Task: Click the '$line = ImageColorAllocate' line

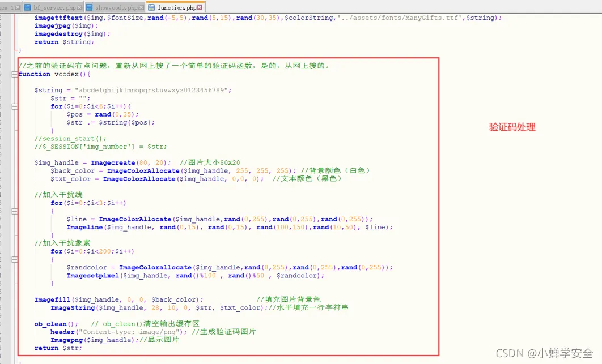Action: 219,219
